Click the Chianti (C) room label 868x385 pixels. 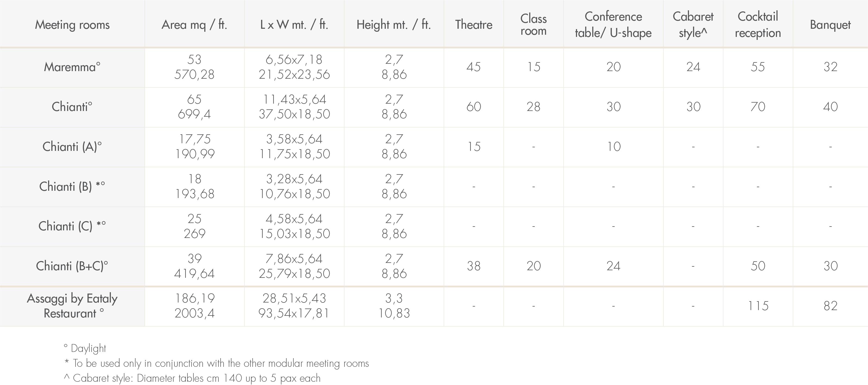[x=72, y=226]
